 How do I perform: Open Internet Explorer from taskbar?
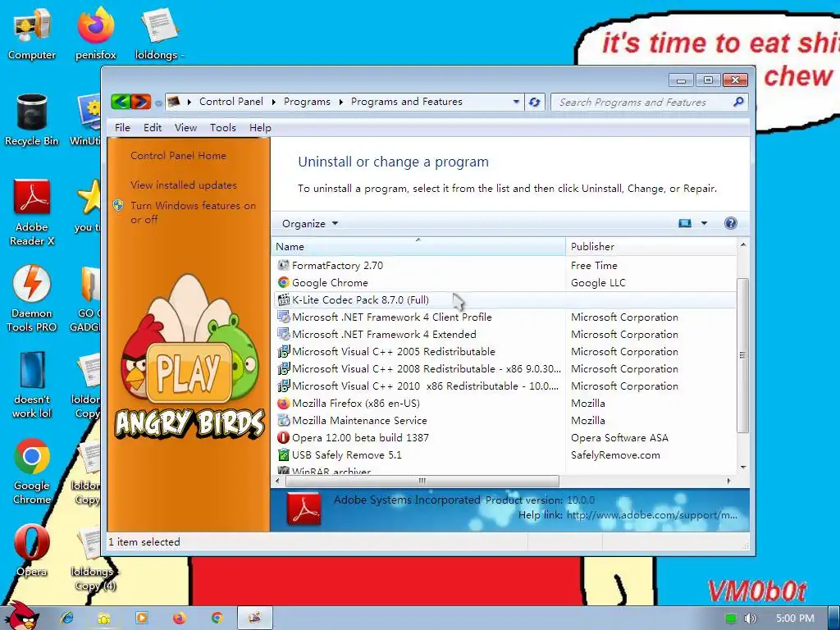tap(67, 618)
